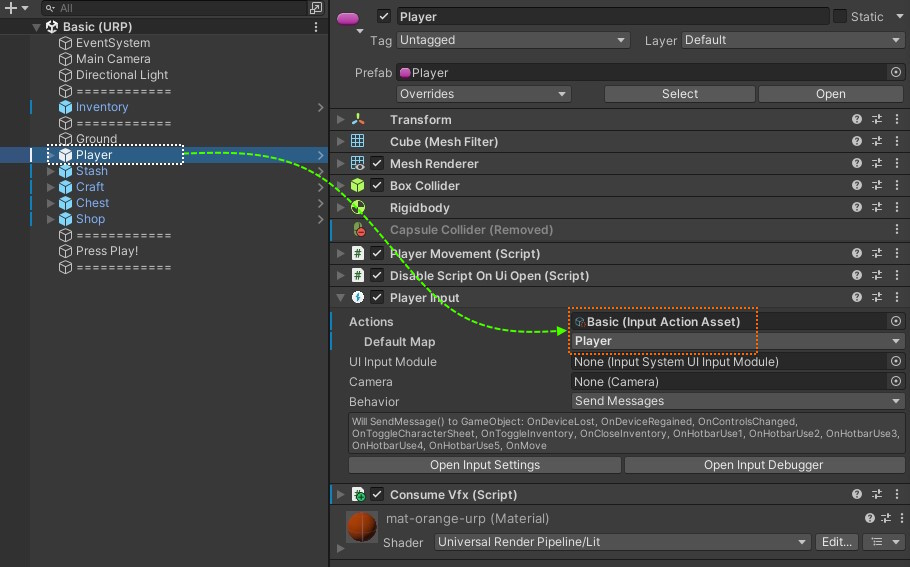This screenshot has width=910, height=567.
Task: Click the plus button to create object
Action: pos(11,8)
